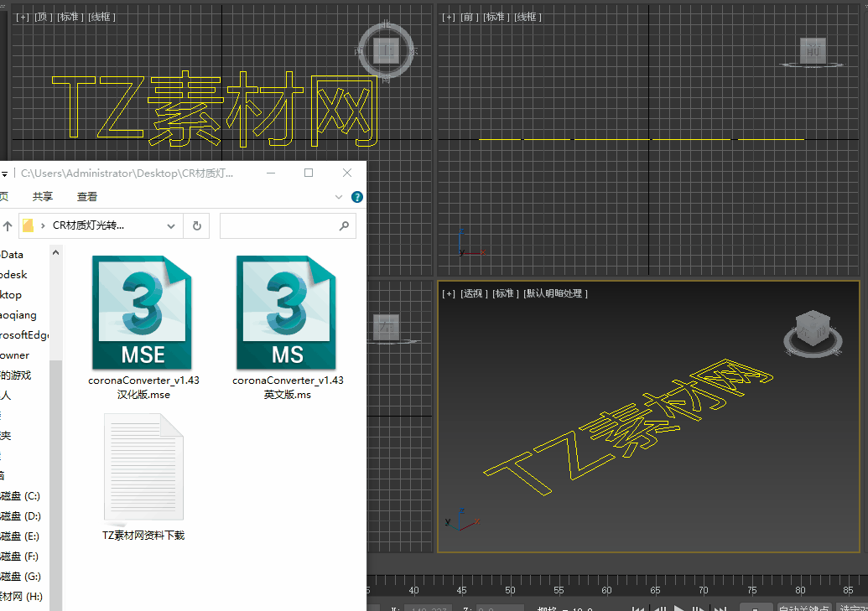Image resolution: width=868 pixels, height=611 pixels.
Task: Expand the Explorer ribbon with the chevron
Action: pos(339,197)
